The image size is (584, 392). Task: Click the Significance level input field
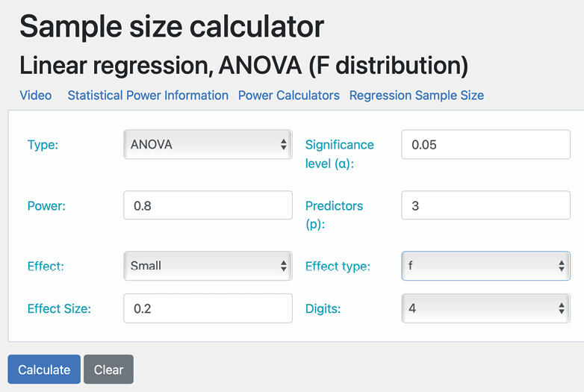(485, 145)
